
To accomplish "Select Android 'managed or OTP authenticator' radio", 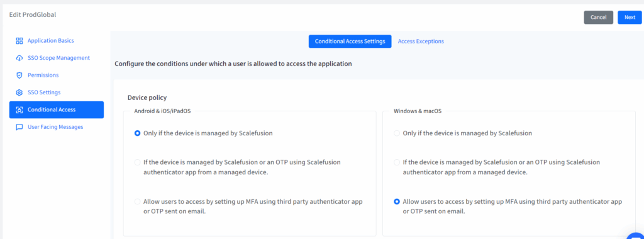I will pyautogui.click(x=138, y=162).
